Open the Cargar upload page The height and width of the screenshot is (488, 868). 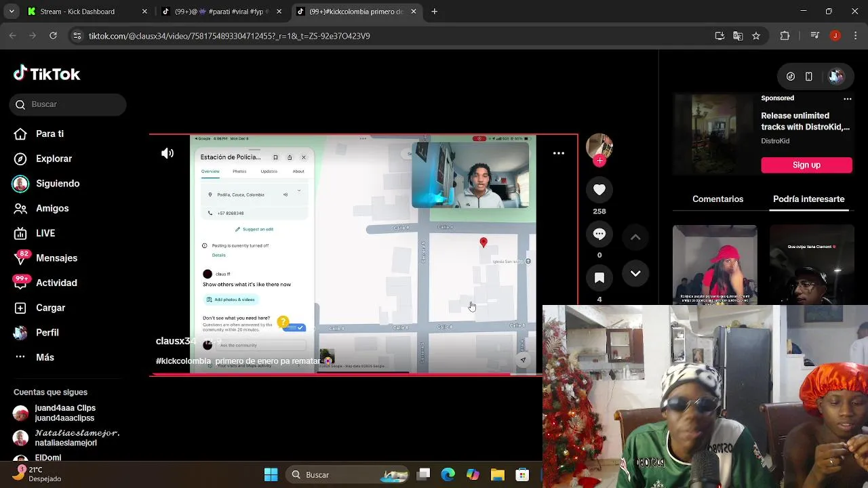click(40, 308)
